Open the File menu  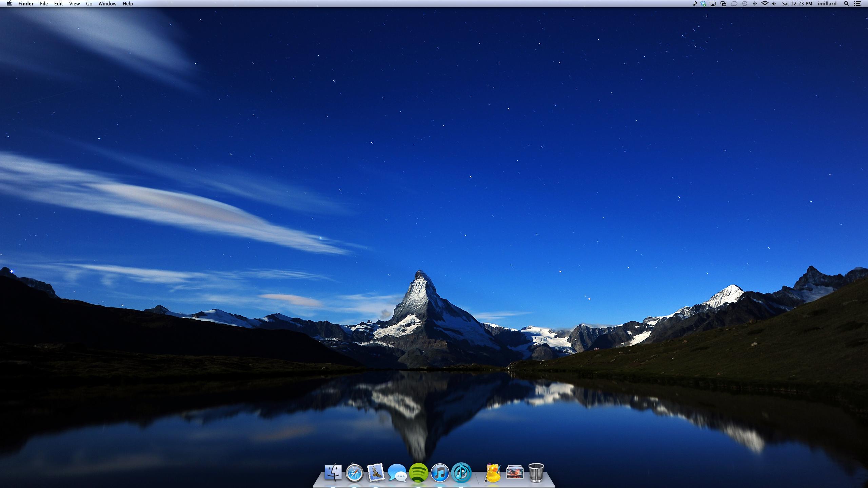tap(44, 4)
